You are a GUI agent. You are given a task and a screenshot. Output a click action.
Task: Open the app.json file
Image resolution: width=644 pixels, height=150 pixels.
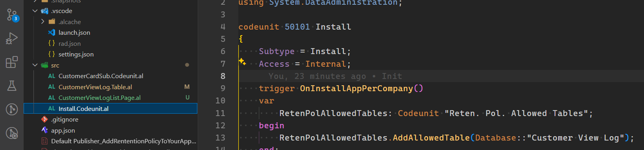(x=63, y=130)
